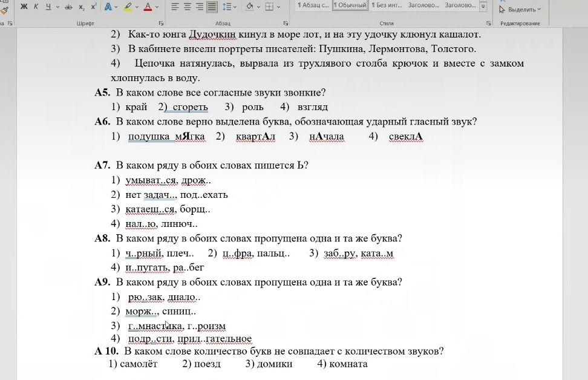Apply red font color
588x380 pixels.
click(148, 7)
